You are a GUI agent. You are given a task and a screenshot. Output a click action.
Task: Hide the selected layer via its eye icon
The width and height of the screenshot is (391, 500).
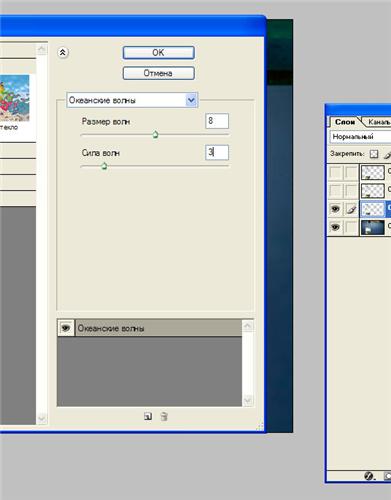tap(335, 209)
